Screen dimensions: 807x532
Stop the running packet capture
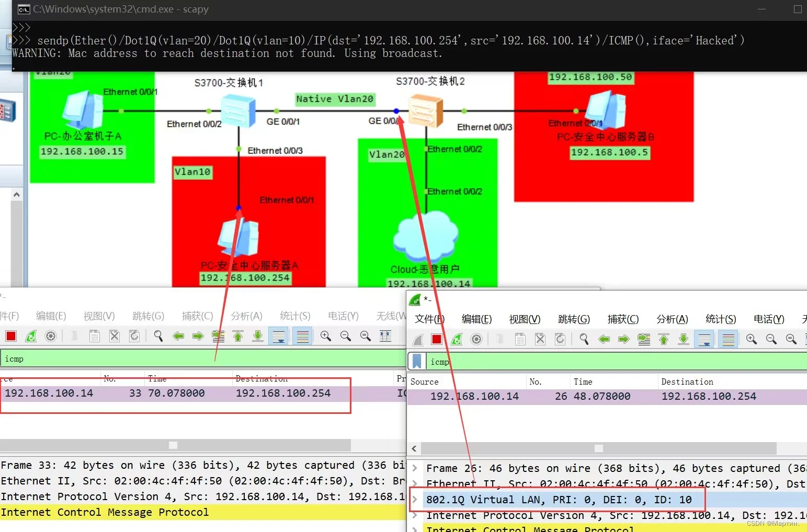point(10,336)
